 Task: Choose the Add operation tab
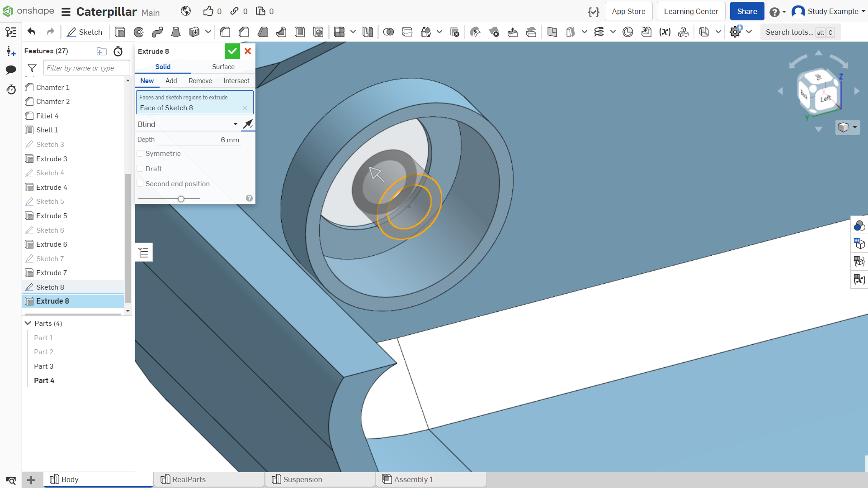coord(171,81)
